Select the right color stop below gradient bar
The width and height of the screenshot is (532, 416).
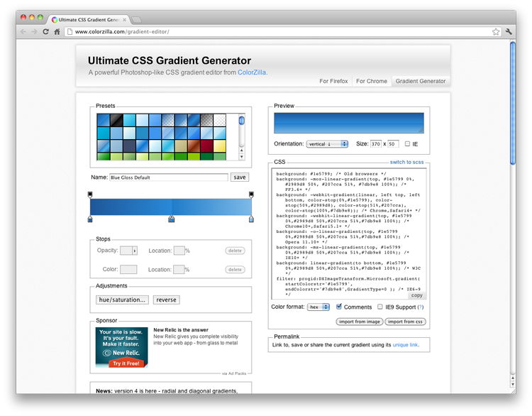(x=251, y=219)
